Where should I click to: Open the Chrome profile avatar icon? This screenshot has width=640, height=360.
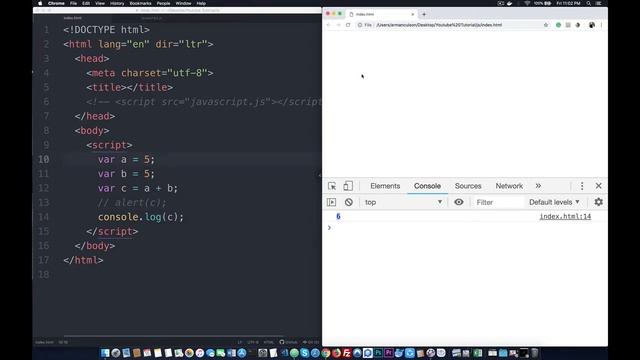(x=591, y=25)
